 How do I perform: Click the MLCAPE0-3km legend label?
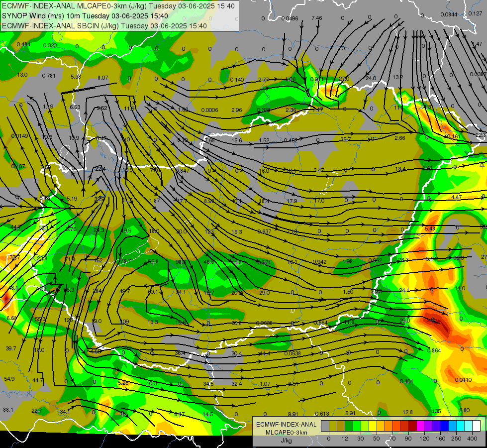(286, 433)
